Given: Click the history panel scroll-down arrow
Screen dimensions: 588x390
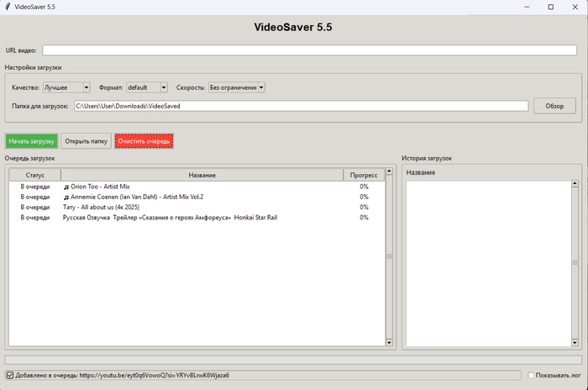Looking at the screenshot, I should pyautogui.click(x=575, y=342).
